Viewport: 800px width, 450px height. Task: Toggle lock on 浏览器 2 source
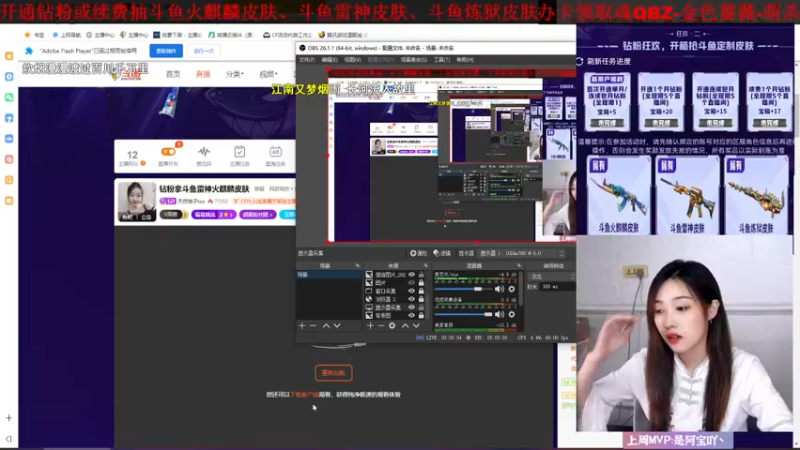(421, 299)
